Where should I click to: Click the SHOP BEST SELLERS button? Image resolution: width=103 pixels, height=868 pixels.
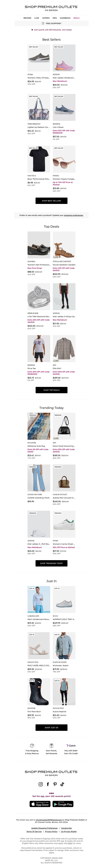click(51, 200)
